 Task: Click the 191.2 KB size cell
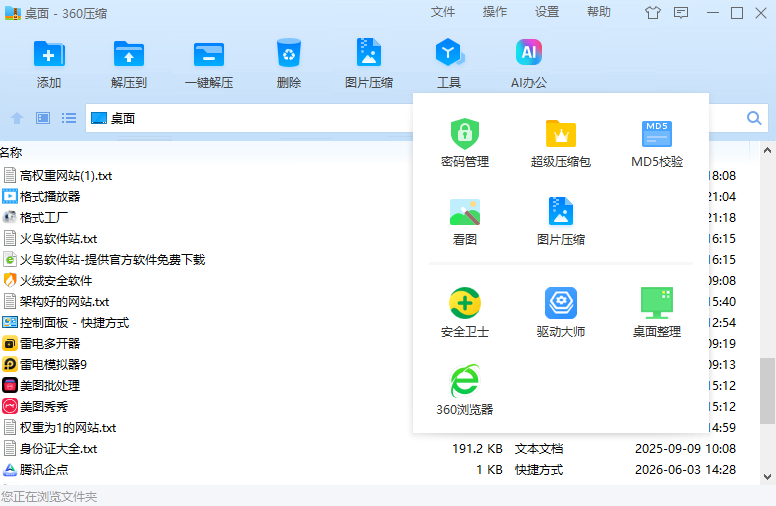point(477,449)
